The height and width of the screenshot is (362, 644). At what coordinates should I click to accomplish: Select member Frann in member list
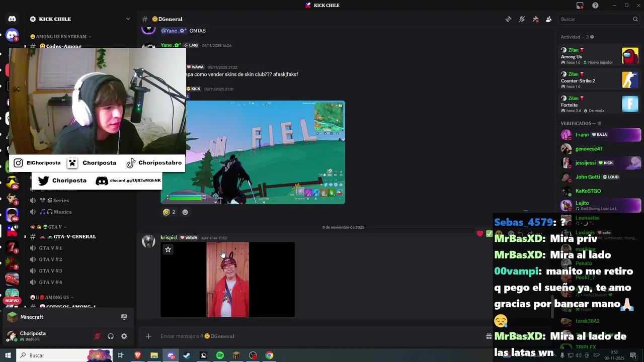click(601, 135)
